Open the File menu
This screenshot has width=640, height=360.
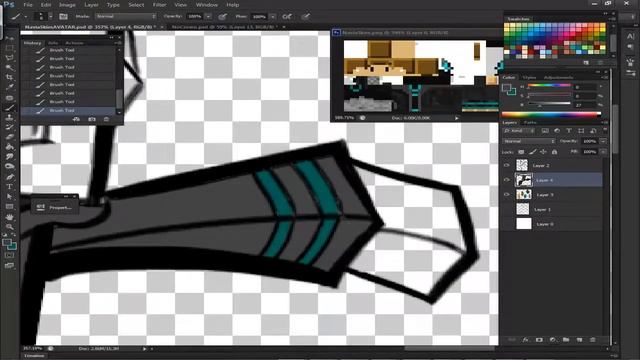tap(28, 5)
